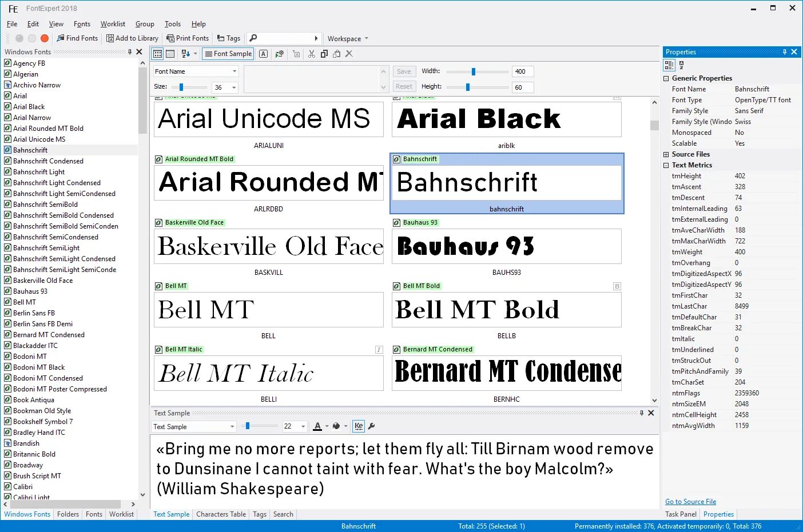Open the text color dropdown arrow
This screenshot has height=532, width=803.
coord(327,426)
